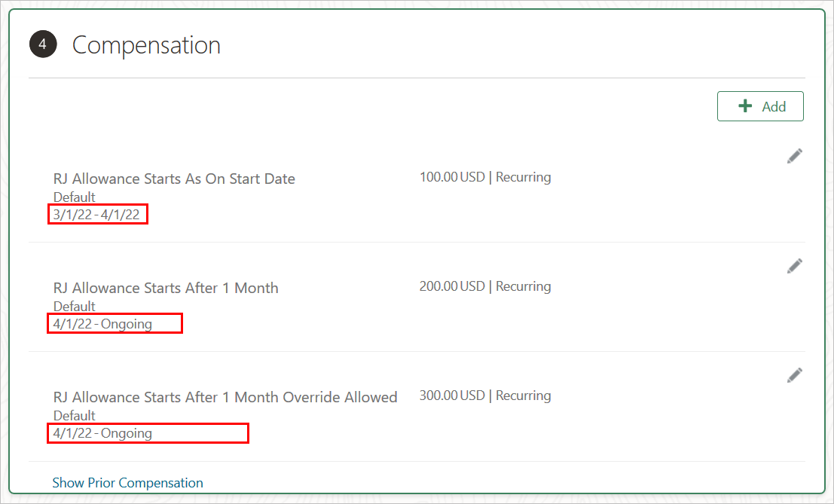Open the Show Prior Compensation link

pos(127,483)
